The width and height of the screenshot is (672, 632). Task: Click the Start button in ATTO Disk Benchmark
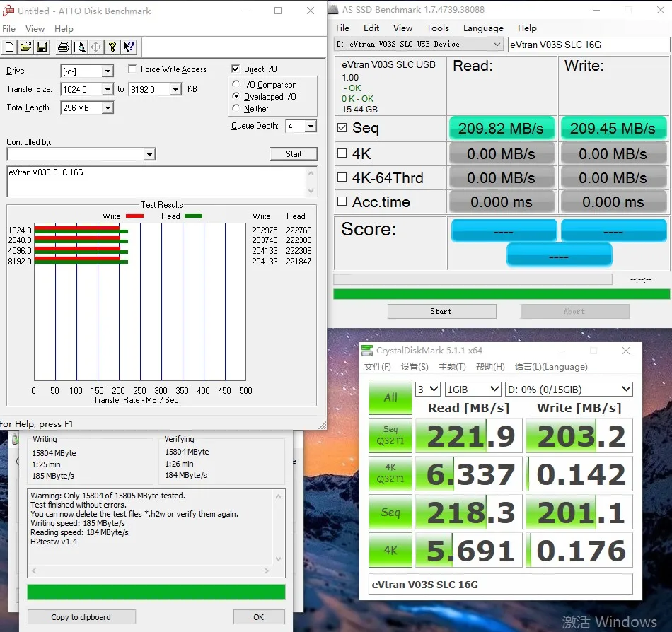[294, 154]
